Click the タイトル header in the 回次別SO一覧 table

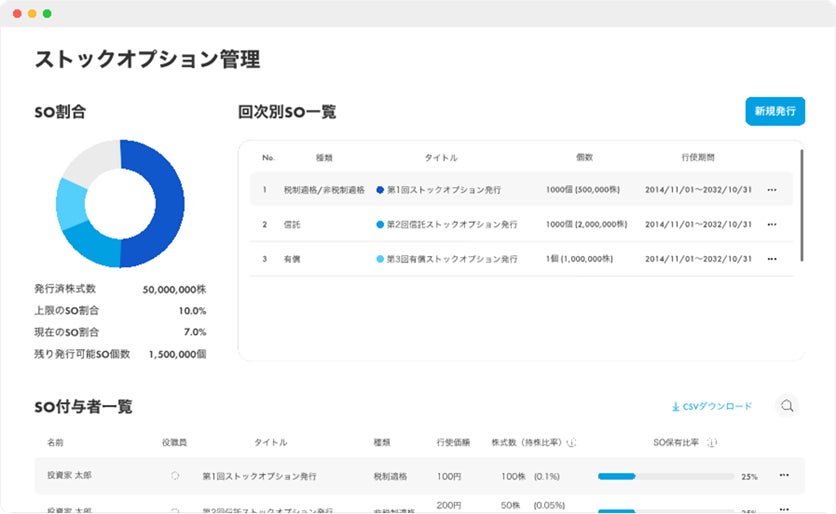(x=441, y=158)
